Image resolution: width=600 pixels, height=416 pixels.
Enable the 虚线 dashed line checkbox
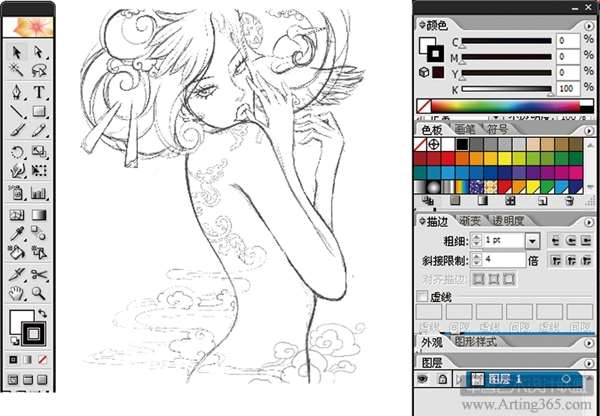pos(422,297)
